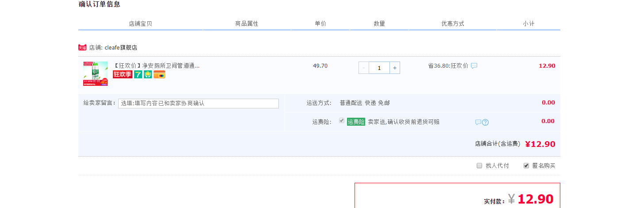Open the 【狂欢价】净安厕所卫间管道通 product title
Image resolution: width=644 pixels, height=208 pixels.
click(x=157, y=65)
